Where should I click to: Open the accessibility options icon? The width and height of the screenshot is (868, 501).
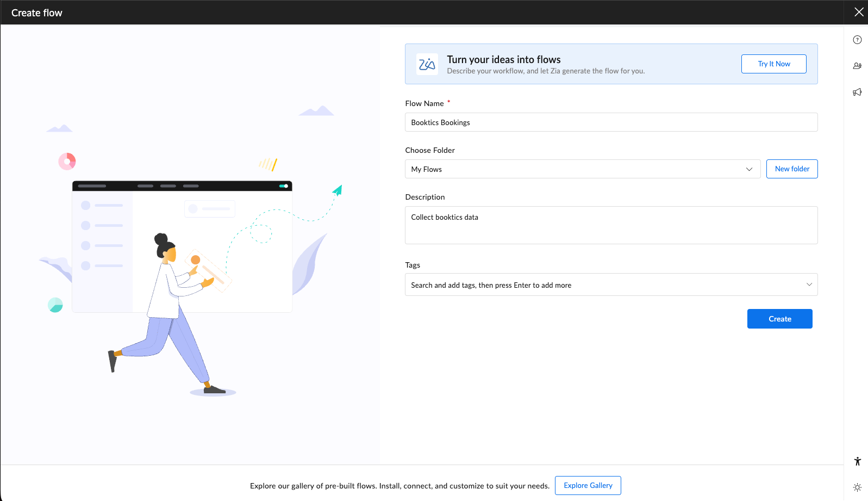tap(857, 461)
